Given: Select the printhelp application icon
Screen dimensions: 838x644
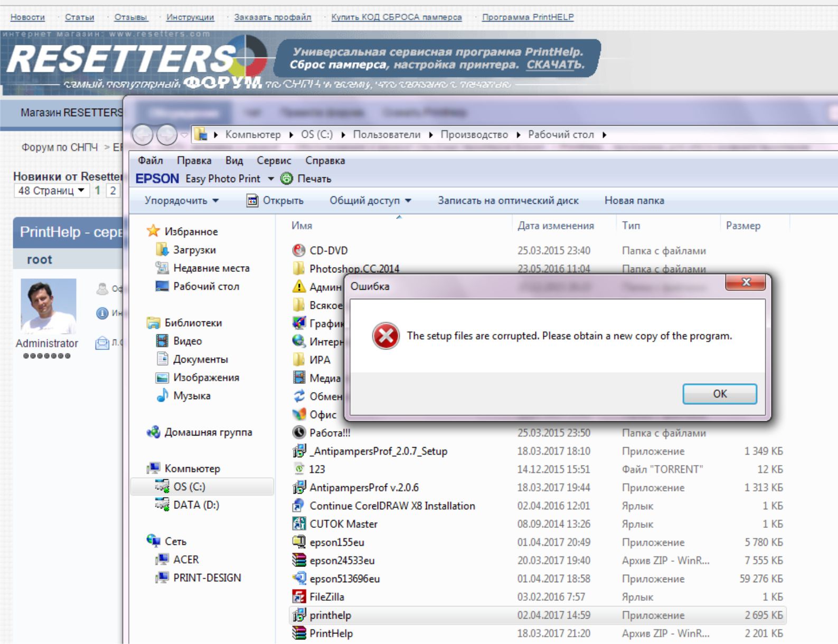Looking at the screenshot, I should 299,615.
